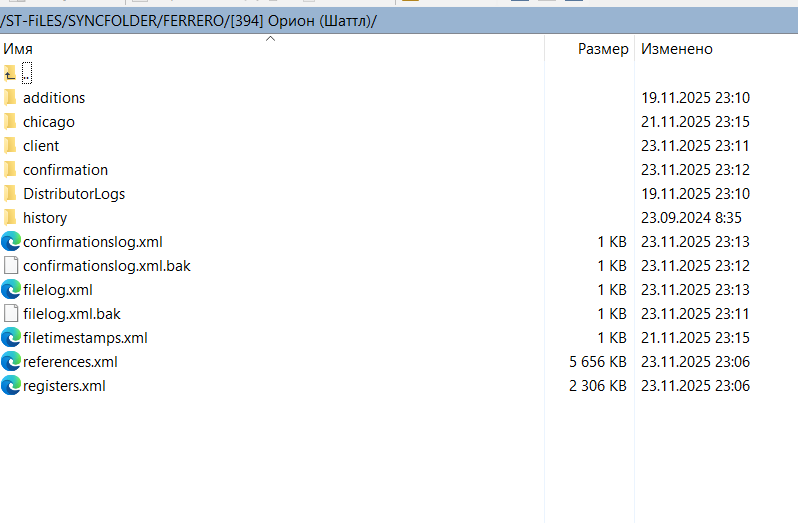This screenshot has height=523, width=798.
Task: Click the client folder icon
Action: [10, 146]
